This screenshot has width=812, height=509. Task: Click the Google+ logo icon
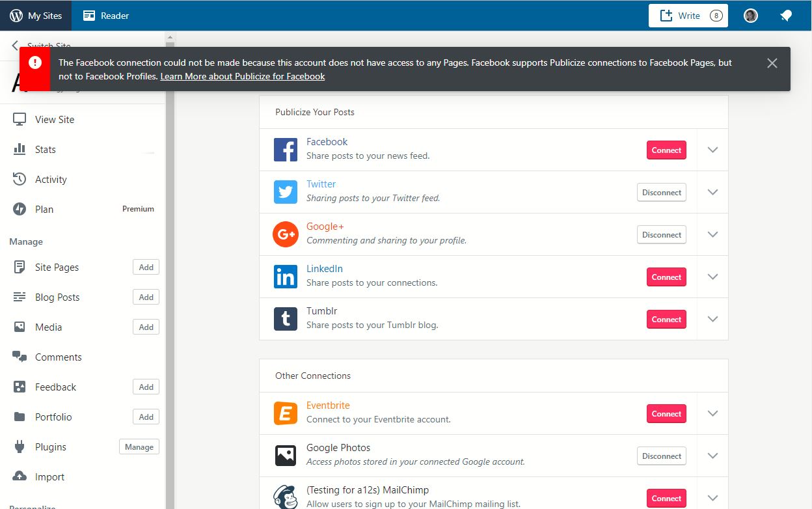pyautogui.click(x=286, y=234)
